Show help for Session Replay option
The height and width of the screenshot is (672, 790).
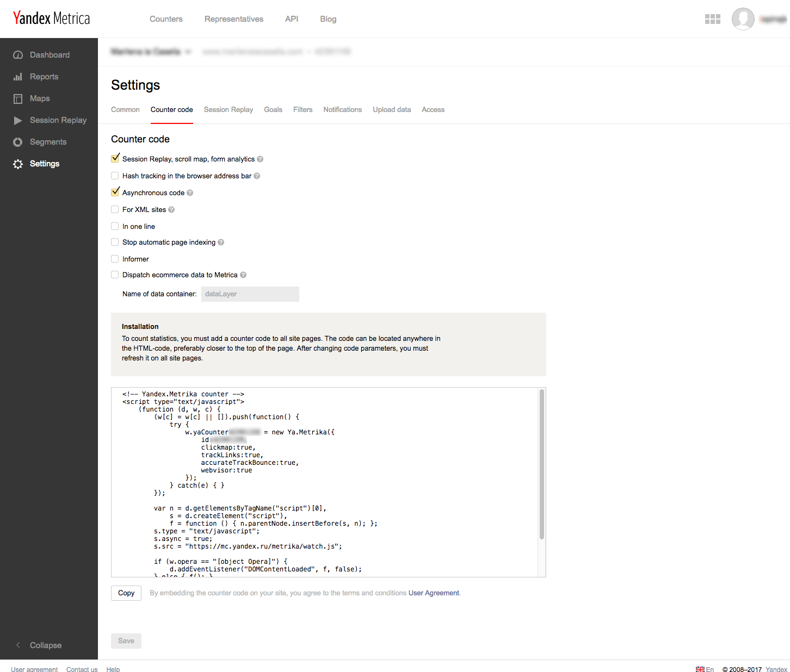point(260,159)
